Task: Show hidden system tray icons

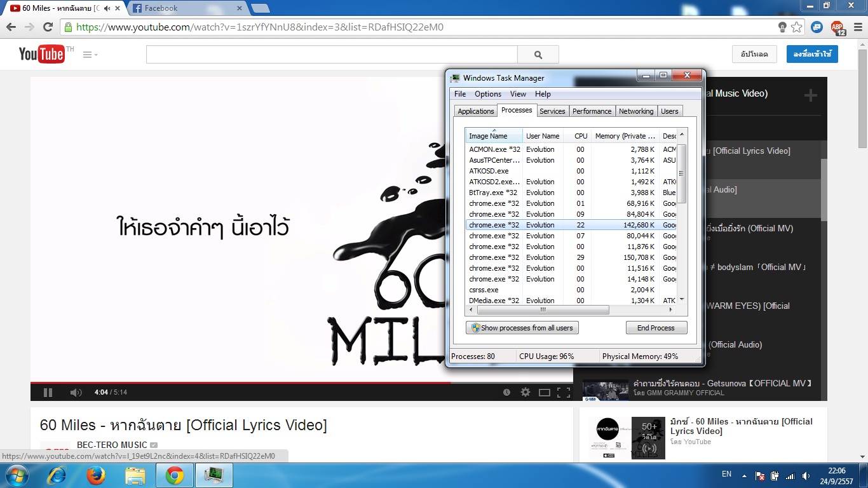Action: pos(743,475)
